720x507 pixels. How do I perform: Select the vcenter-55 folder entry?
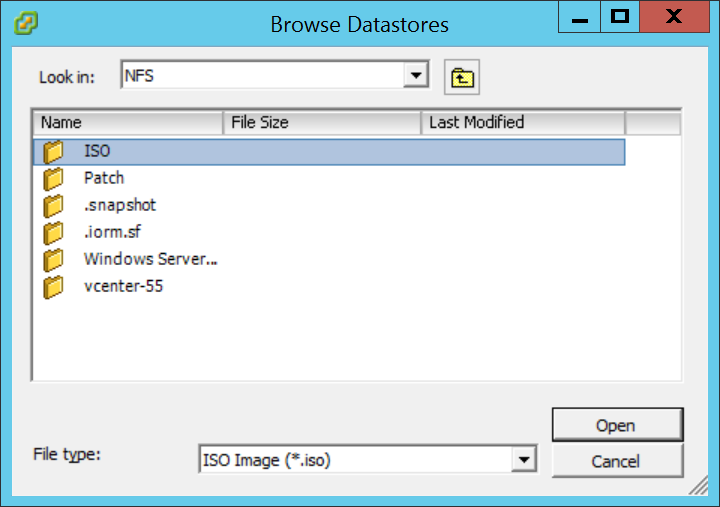click(x=123, y=286)
